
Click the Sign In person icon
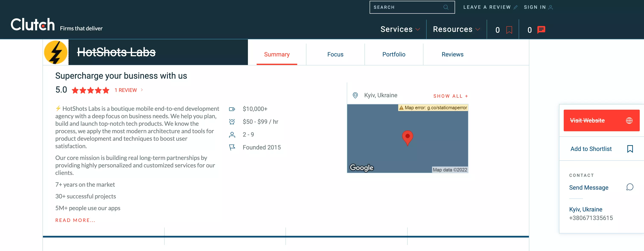(551, 7)
